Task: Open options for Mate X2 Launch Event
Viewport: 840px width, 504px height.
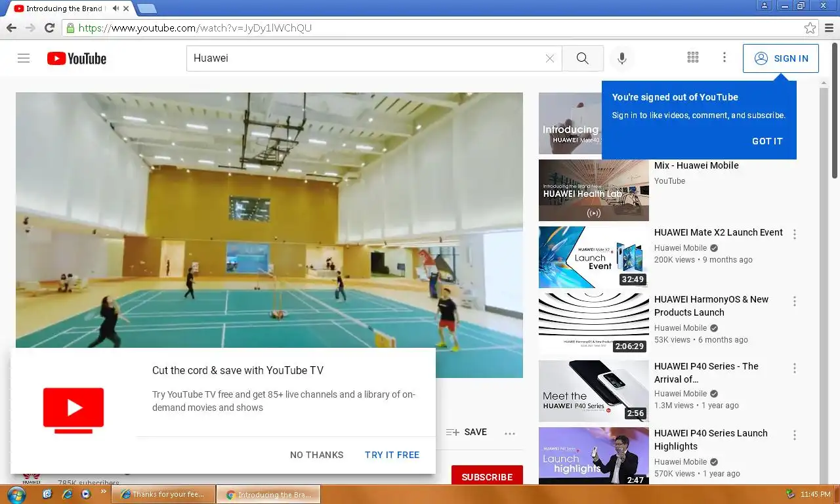Action: pyautogui.click(x=795, y=234)
